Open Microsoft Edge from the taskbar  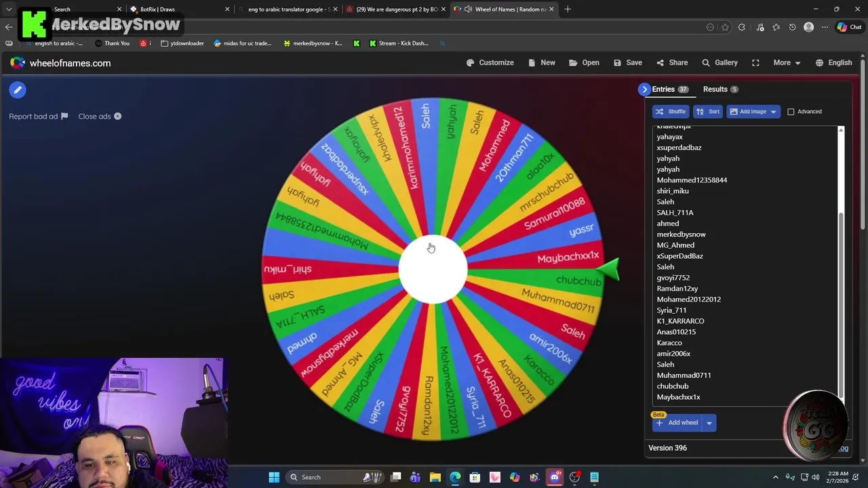[455, 477]
